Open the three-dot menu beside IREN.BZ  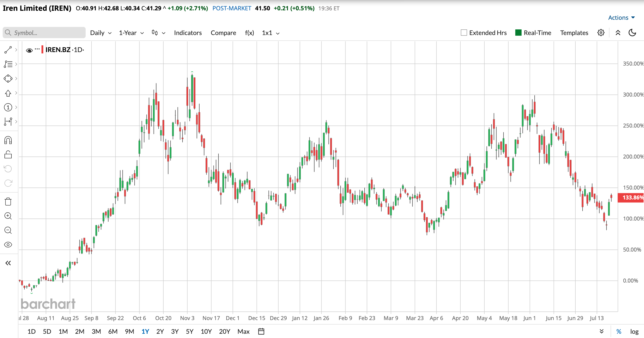click(37, 49)
